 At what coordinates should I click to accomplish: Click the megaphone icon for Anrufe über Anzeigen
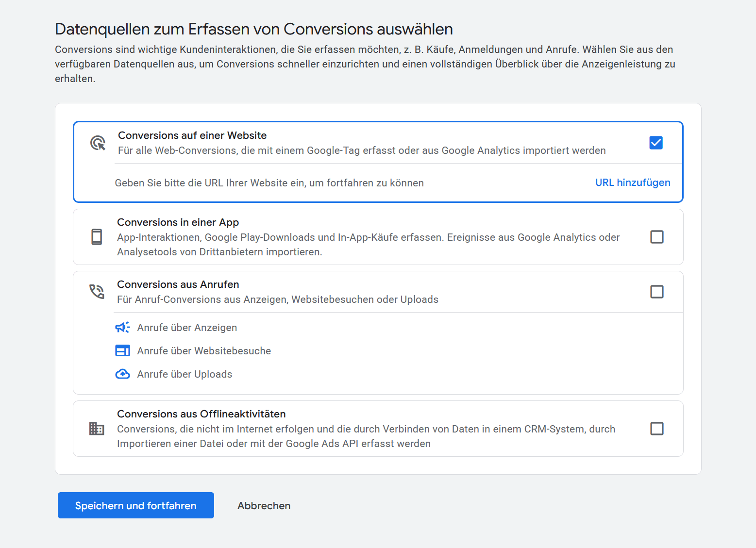122,328
